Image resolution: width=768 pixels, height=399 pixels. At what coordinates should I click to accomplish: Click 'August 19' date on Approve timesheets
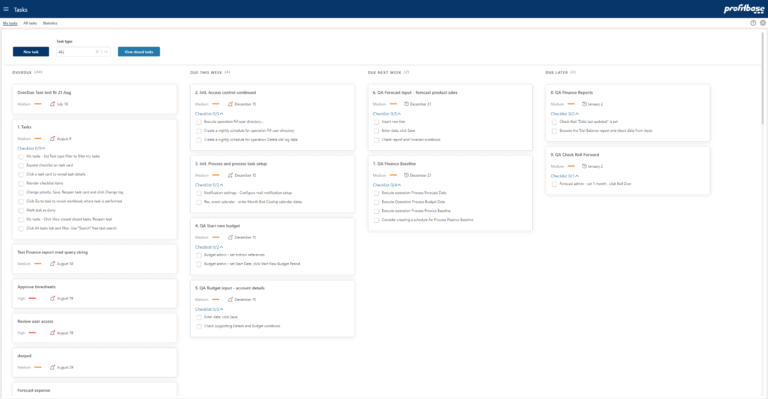65,298
